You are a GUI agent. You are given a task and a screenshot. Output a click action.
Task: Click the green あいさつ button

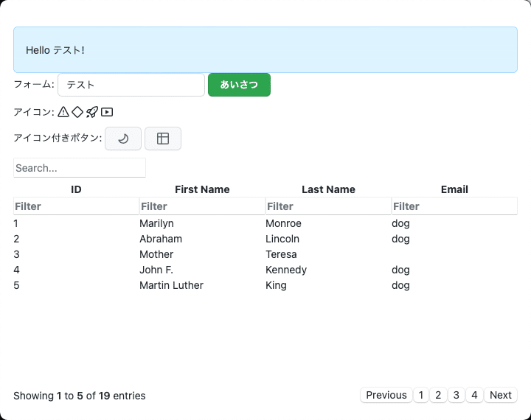click(239, 85)
